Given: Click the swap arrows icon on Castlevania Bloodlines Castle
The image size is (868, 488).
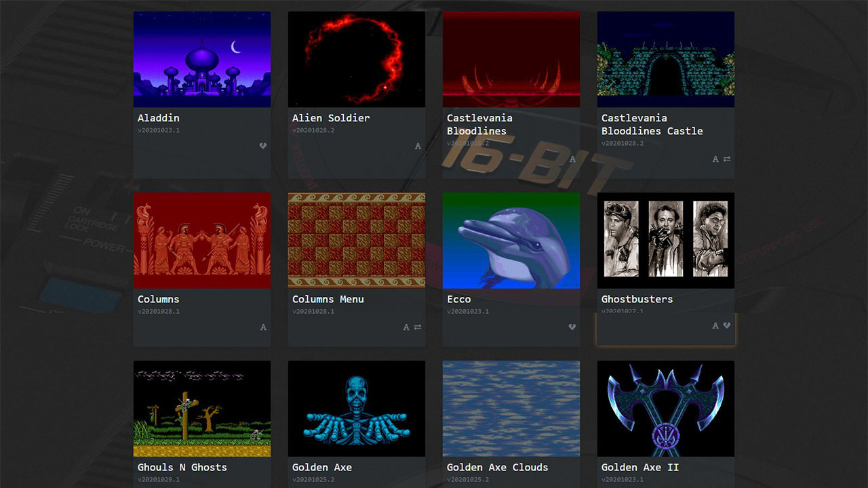Looking at the screenshot, I should click(727, 159).
